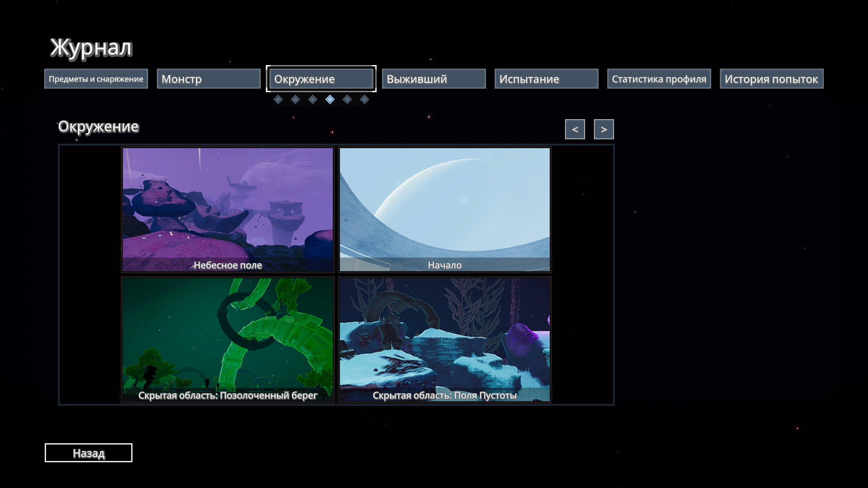Open the Начало environment thumbnail
Viewport: 868px width, 488px height.
tap(445, 209)
